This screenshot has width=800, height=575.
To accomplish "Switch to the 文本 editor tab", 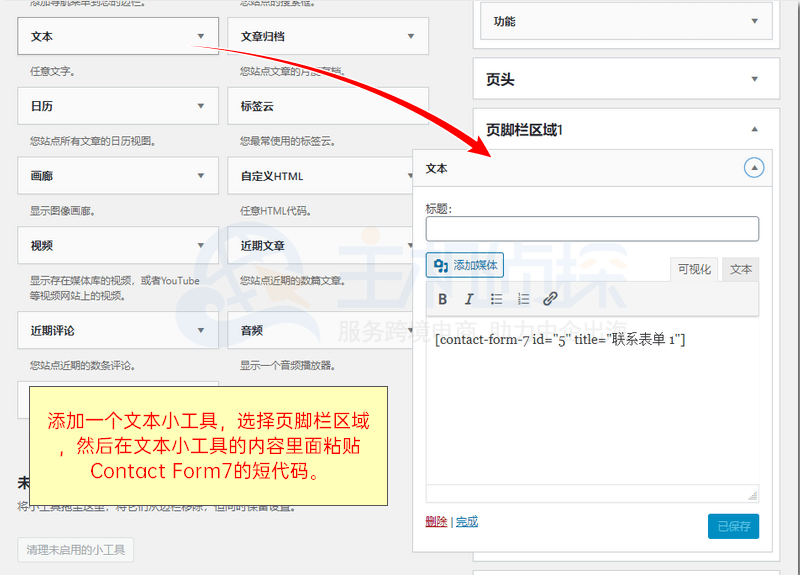I will click(740, 269).
